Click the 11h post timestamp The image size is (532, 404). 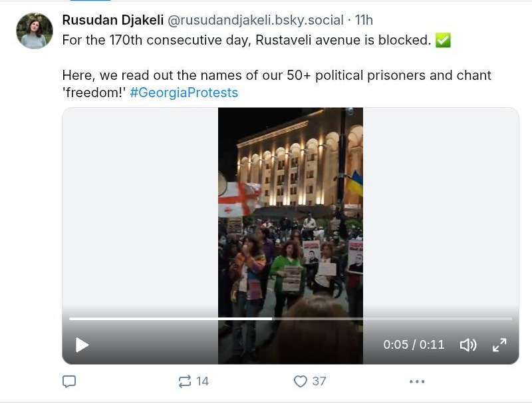click(364, 20)
